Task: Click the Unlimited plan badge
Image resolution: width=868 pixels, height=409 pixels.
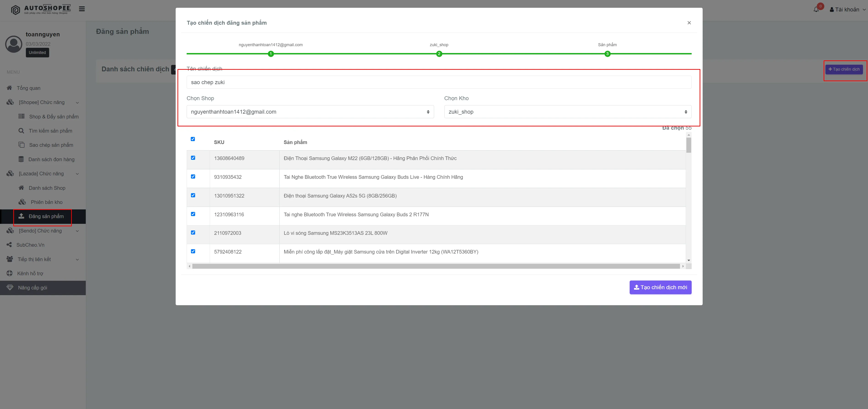Action: pos(38,53)
